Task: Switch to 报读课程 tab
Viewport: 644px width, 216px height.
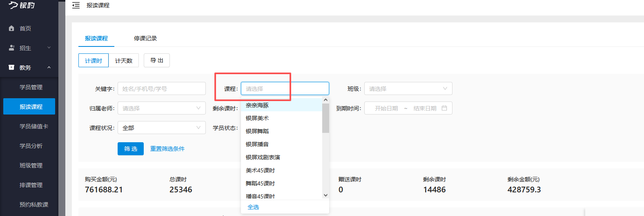Action: click(x=96, y=38)
